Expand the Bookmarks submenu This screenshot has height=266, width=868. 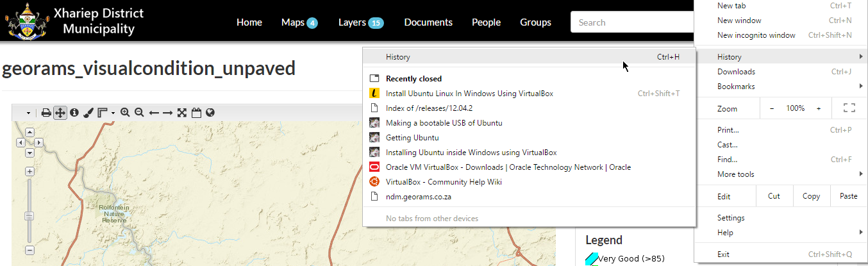(x=781, y=87)
